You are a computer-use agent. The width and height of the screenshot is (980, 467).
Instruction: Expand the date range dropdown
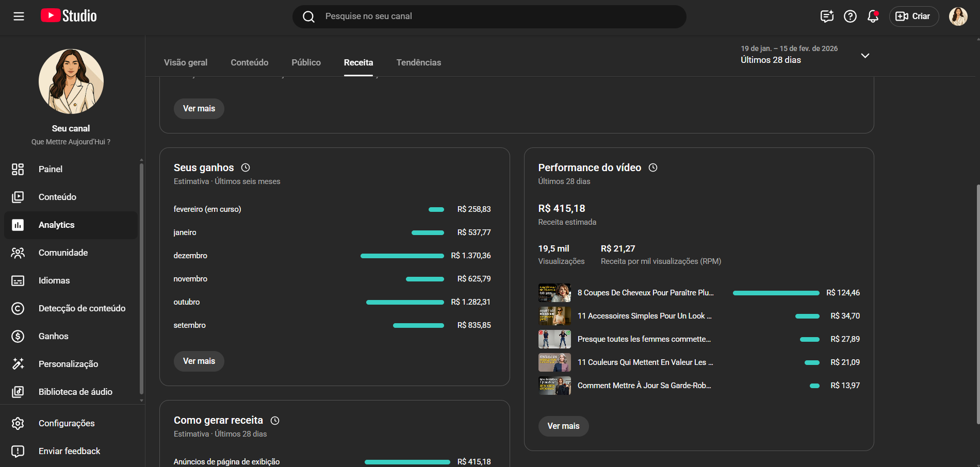tap(865, 55)
